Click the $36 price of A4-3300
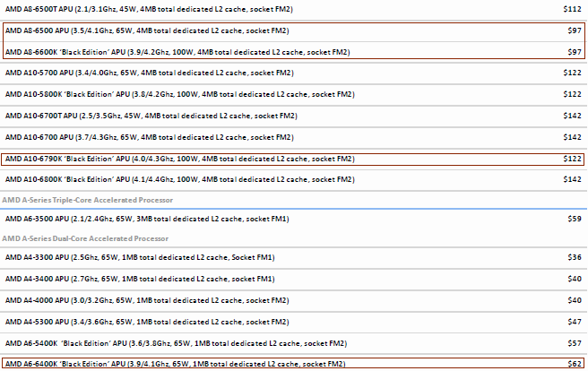The height and width of the screenshot is (371, 588). [x=575, y=257]
